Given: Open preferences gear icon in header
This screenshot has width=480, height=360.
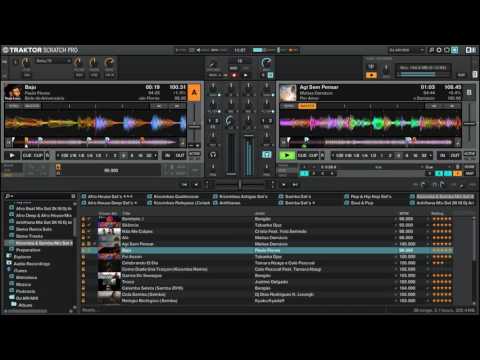Looking at the screenshot, I should 439,50.
